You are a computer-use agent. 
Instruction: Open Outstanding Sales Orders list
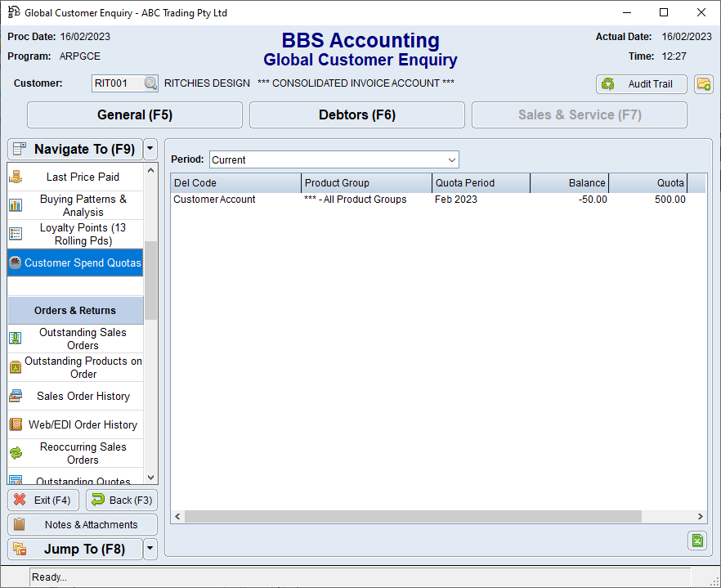83,339
